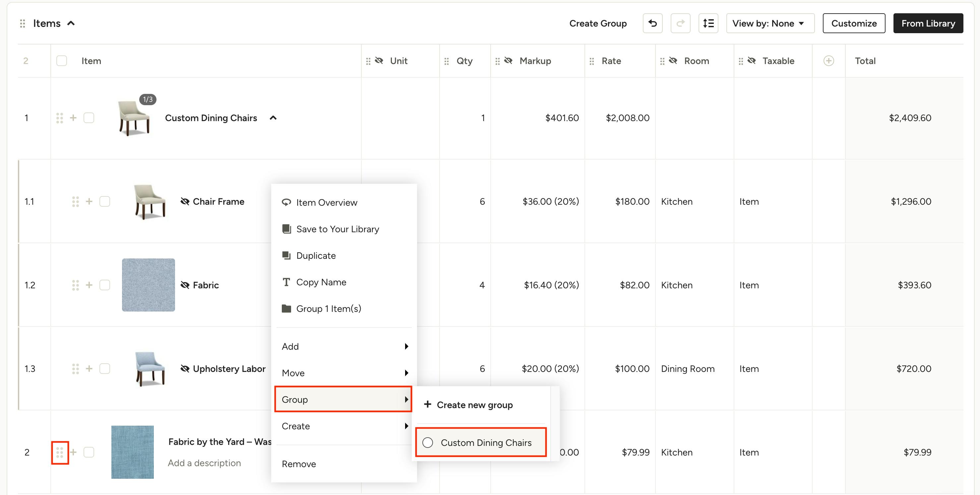Click the undo arrow icon

652,23
